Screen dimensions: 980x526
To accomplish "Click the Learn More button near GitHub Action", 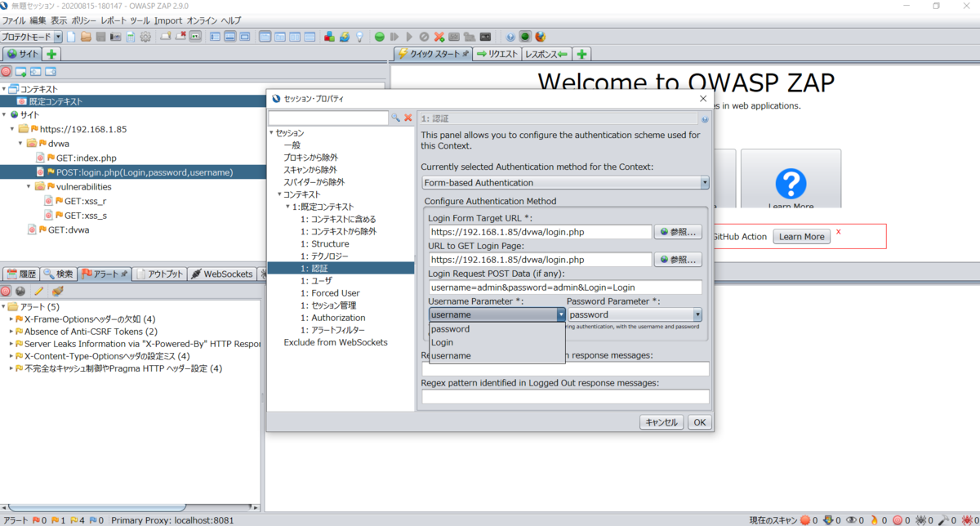I will 802,236.
